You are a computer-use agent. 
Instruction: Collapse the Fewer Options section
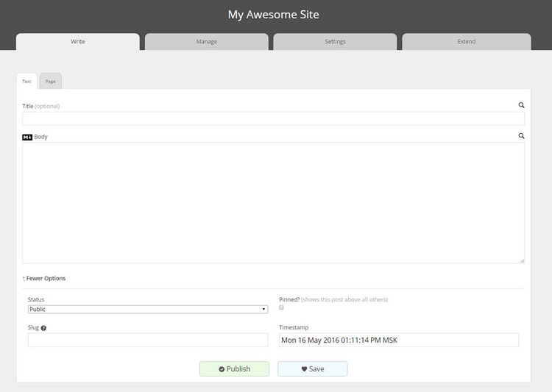pyautogui.click(x=44, y=278)
